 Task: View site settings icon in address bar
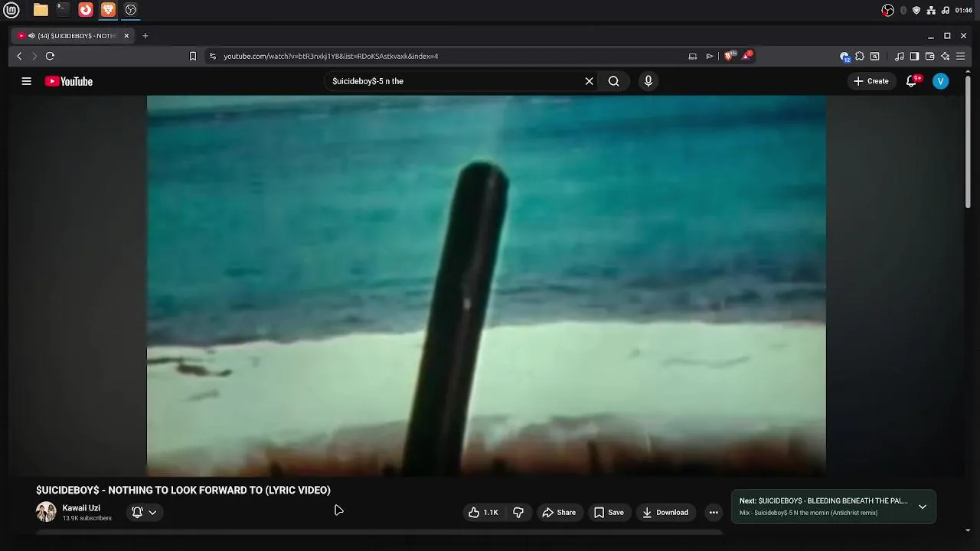[213, 56]
